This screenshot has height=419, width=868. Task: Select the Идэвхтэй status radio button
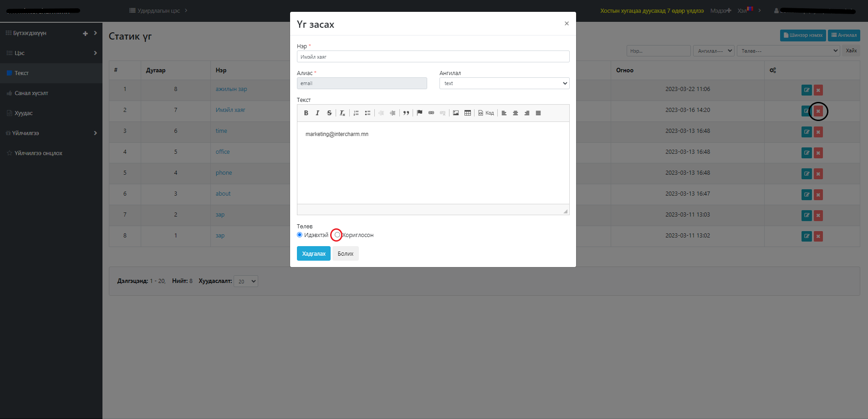tap(300, 235)
